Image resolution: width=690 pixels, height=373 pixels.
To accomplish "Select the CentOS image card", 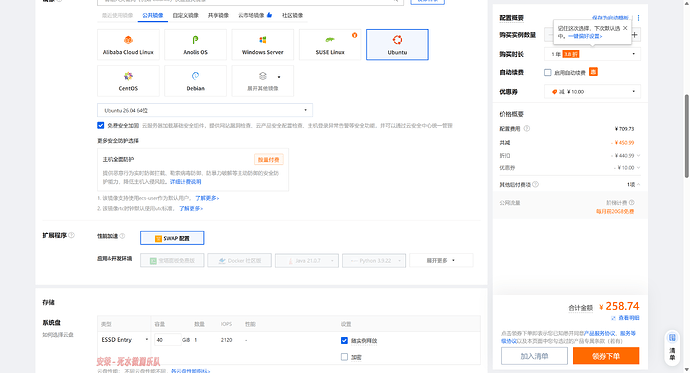I will pyautogui.click(x=128, y=81).
